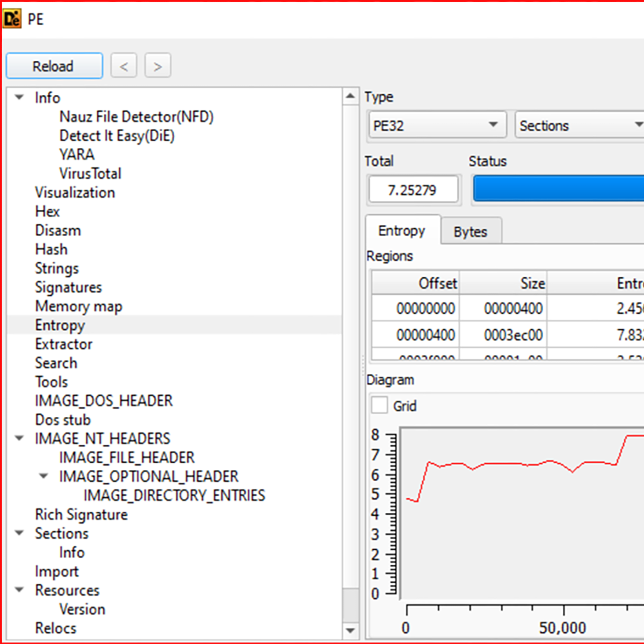Click the Detect It Easy app icon
The image size is (644, 644).
point(11,19)
